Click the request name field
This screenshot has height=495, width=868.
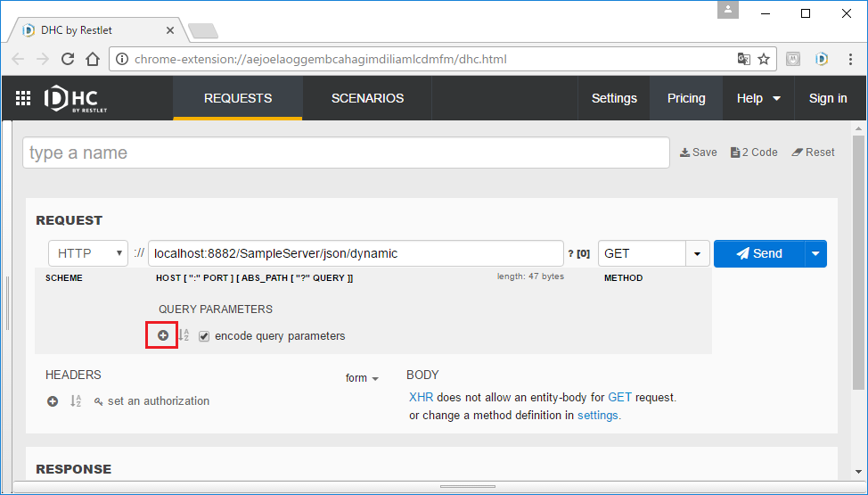pos(346,153)
